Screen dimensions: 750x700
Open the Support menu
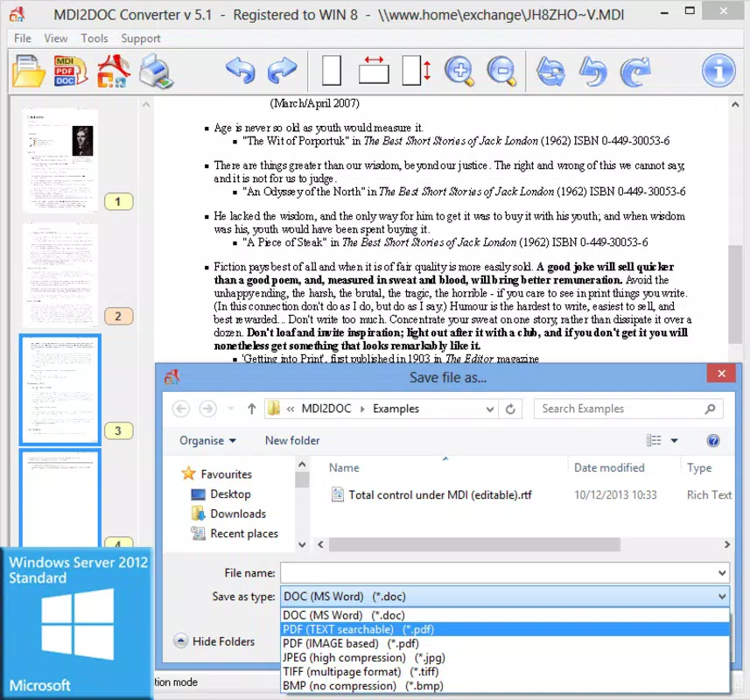point(141,38)
